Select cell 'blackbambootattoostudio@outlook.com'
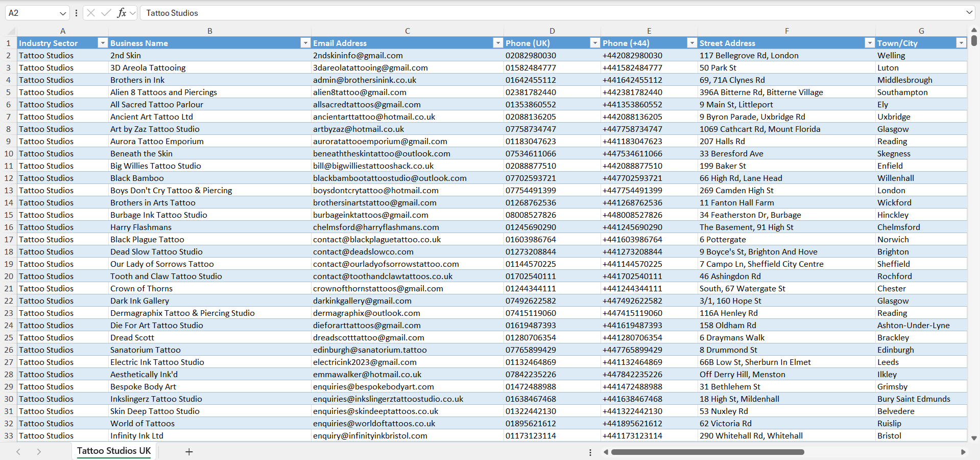The width and height of the screenshot is (980, 460). click(408, 178)
